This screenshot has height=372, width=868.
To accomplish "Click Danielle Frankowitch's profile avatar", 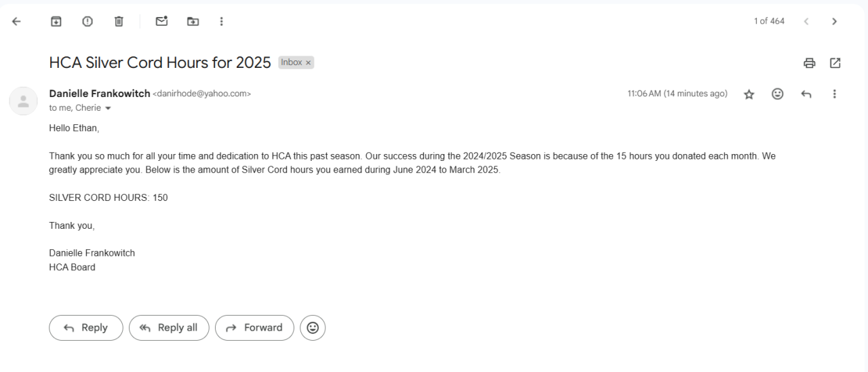I will tap(22, 100).
